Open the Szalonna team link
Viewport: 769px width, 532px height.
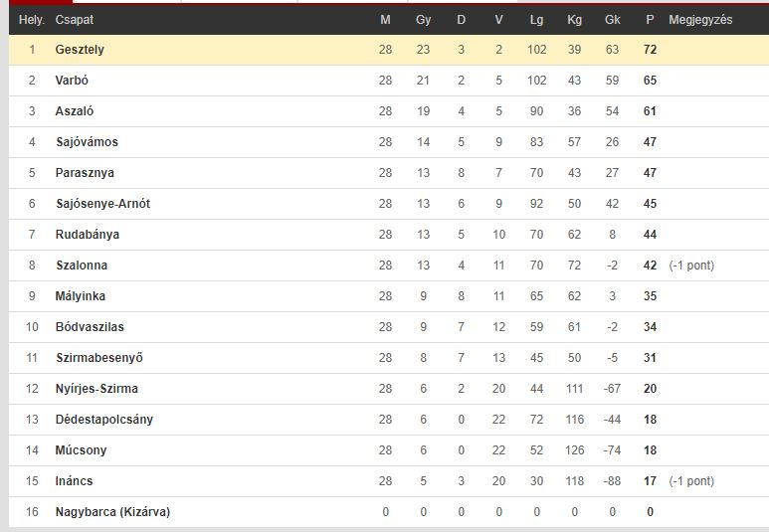[82, 266]
